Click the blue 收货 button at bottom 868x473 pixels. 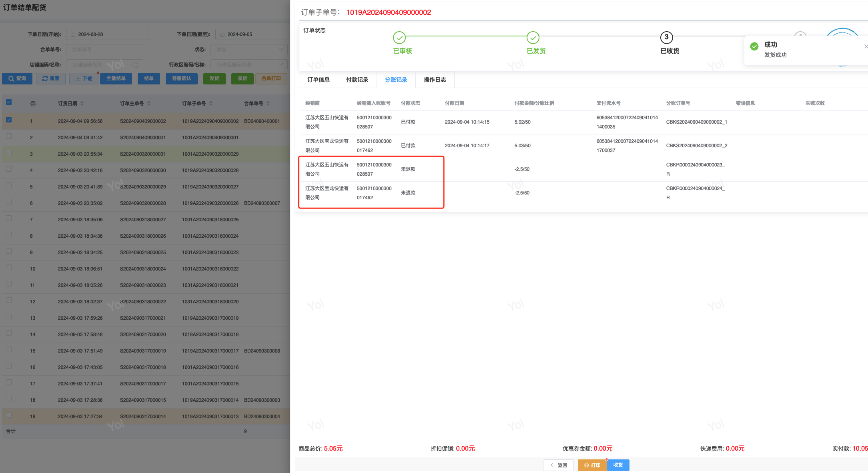click(618, 465)
